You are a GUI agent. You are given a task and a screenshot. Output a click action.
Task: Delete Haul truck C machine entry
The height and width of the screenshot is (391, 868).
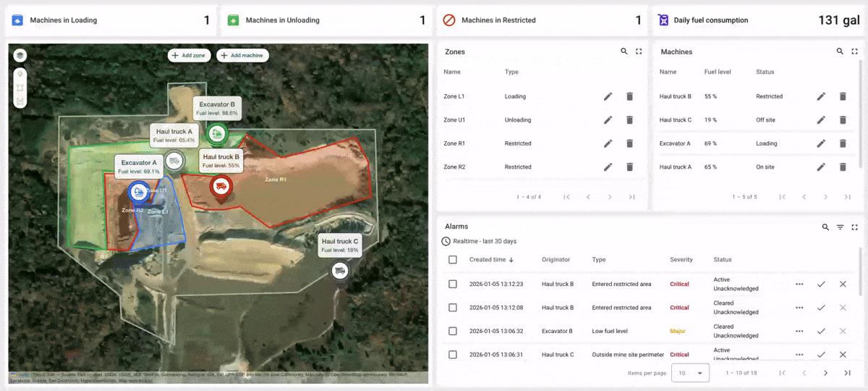point(843,119)
